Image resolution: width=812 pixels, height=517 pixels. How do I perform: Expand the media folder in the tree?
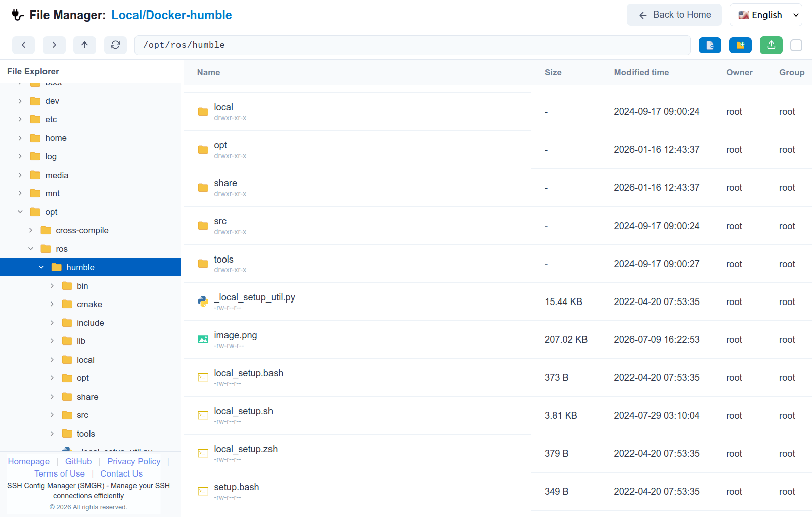coord(20,175)
